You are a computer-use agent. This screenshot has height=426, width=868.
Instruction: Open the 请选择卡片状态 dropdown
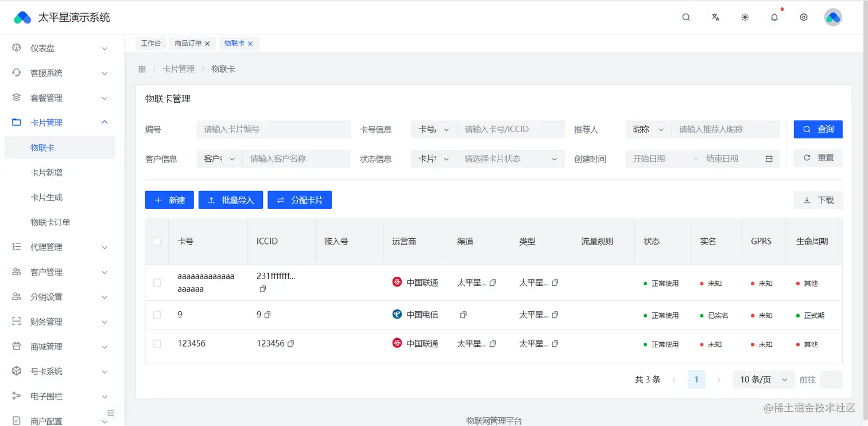point(511,159)
